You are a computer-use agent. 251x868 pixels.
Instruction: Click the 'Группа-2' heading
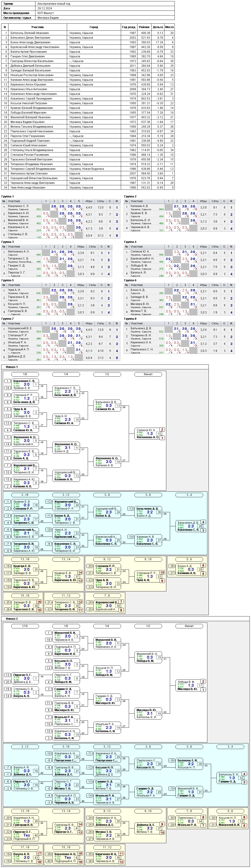pos(130,197)
